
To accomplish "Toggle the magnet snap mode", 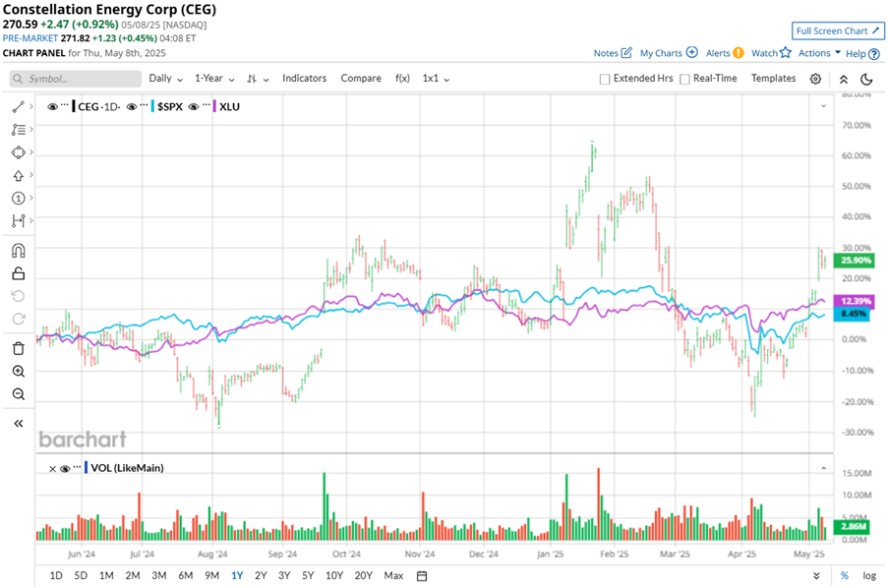I will point(18,251).
